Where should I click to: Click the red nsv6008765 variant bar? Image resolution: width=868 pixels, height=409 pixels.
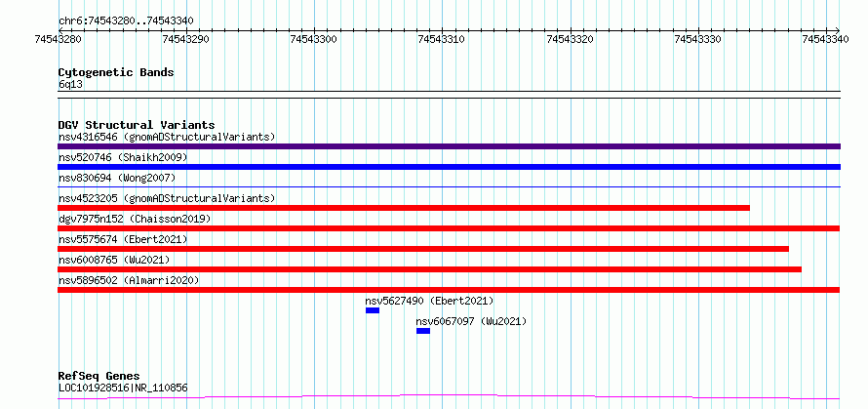click(x=429, y=269)
